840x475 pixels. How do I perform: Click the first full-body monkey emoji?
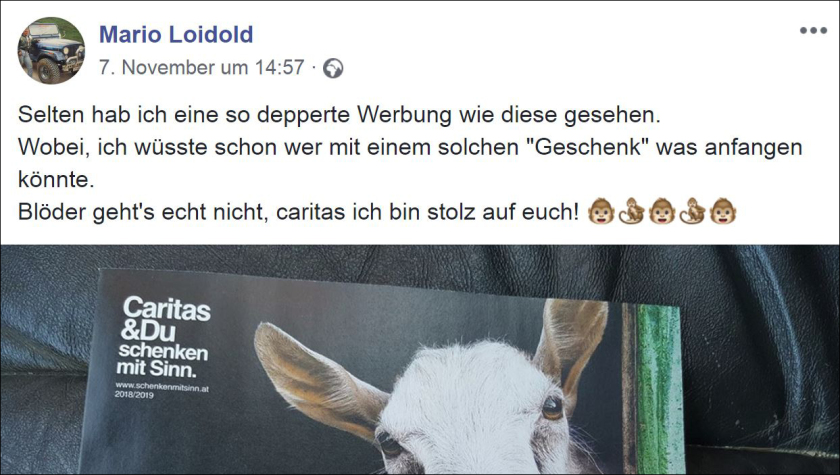[x=632, y=211]
